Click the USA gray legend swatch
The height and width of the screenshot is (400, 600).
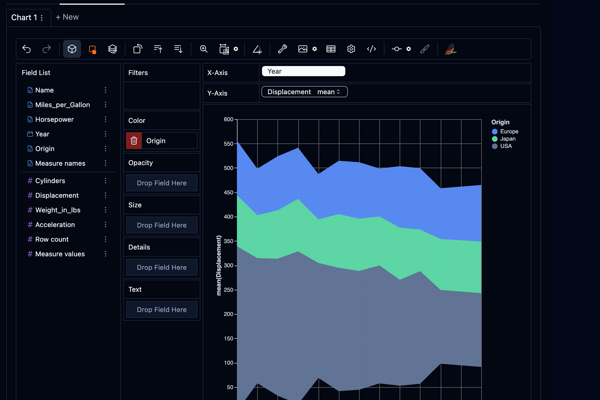tap(494, 146)
